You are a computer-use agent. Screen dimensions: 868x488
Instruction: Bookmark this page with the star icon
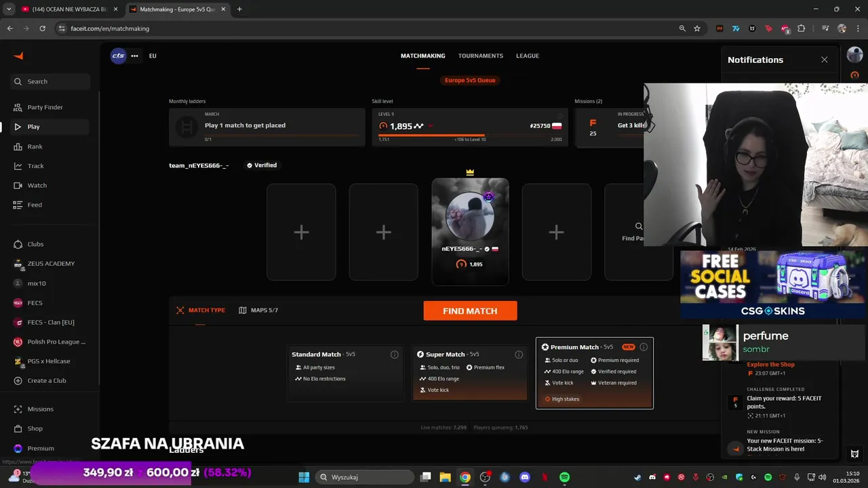click(x=697, y=28)
